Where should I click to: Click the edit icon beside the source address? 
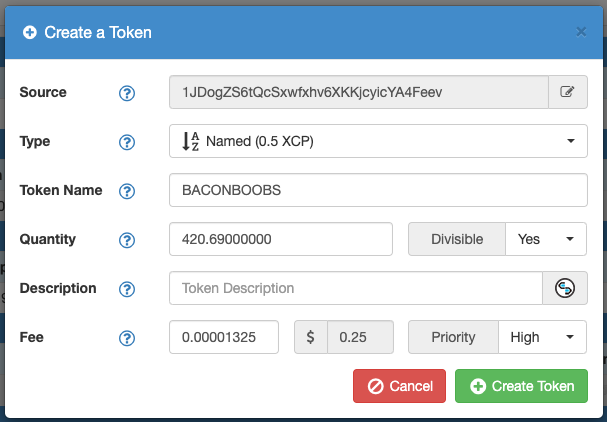click(568, 92)
